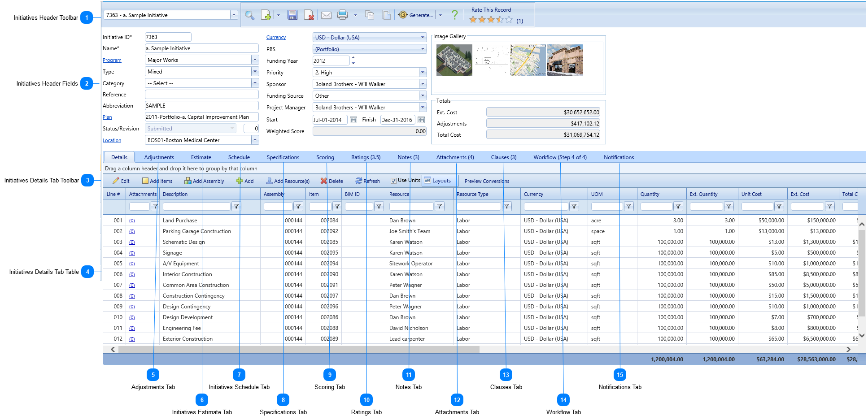
Task: Click the green plus Add button
Action: click(245, 181)
